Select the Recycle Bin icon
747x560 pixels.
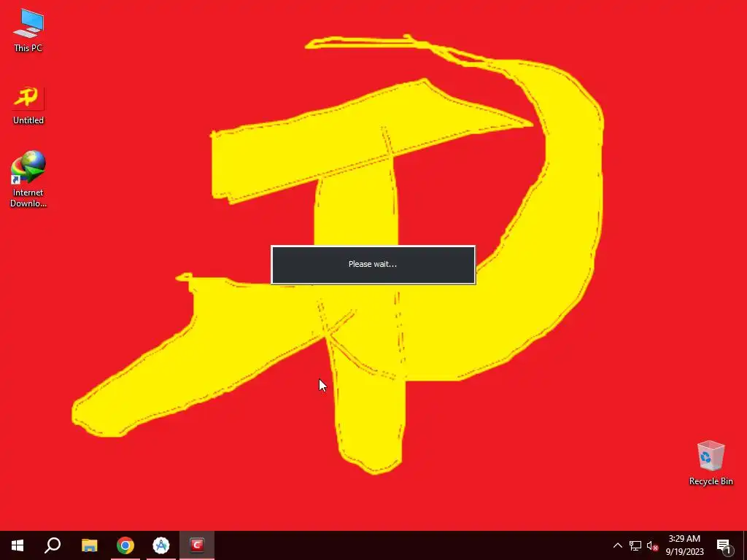pyautogui.click(x=711, y=463)
